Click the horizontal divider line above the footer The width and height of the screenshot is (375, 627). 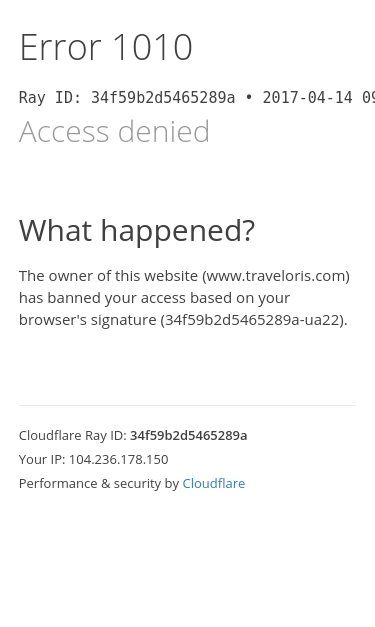(187, 405)
